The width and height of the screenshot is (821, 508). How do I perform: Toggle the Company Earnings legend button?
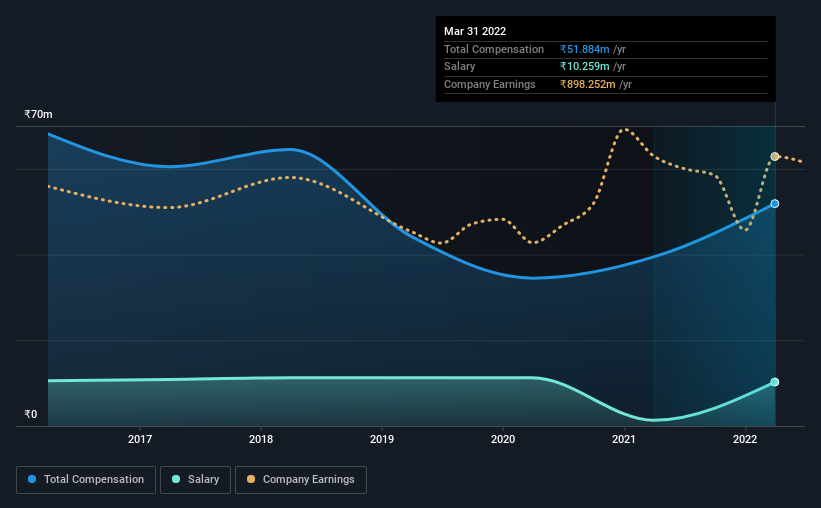click(x=301, y=480)
